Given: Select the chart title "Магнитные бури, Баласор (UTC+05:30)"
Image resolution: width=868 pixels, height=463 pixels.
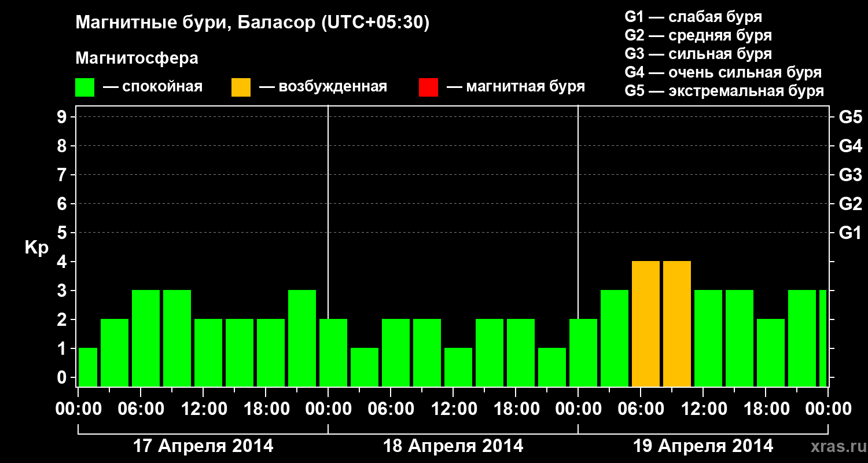Looking at the screenshot, I should [x=252, y=23].
